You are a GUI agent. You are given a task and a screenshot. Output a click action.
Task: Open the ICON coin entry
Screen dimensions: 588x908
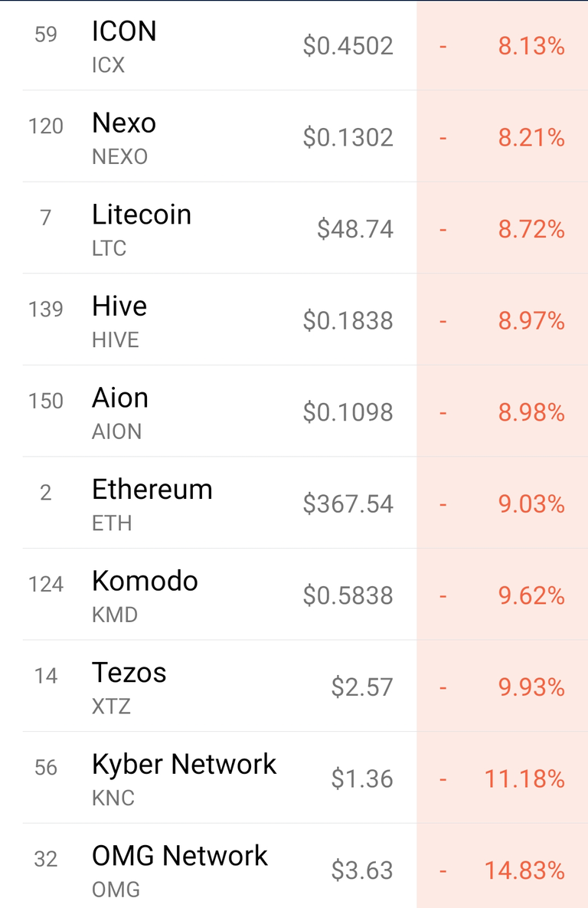point(124,31)
